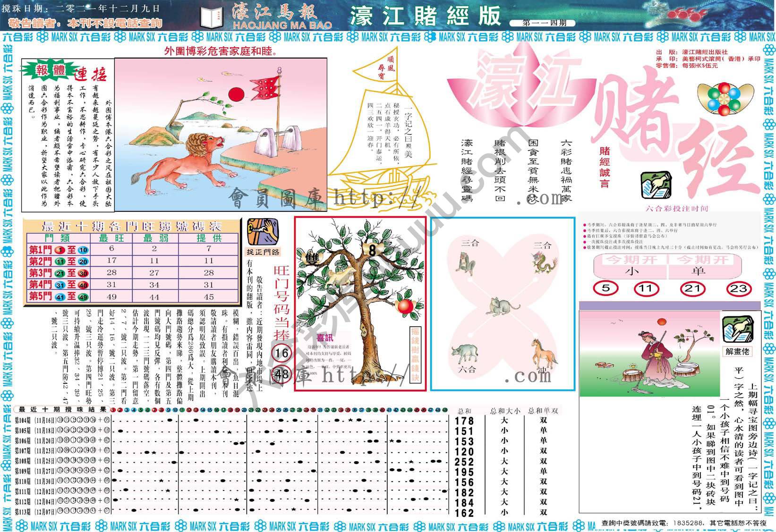Click the 六合彩投注时间 heading
776x532 pixels.
(x=677, y=209)
